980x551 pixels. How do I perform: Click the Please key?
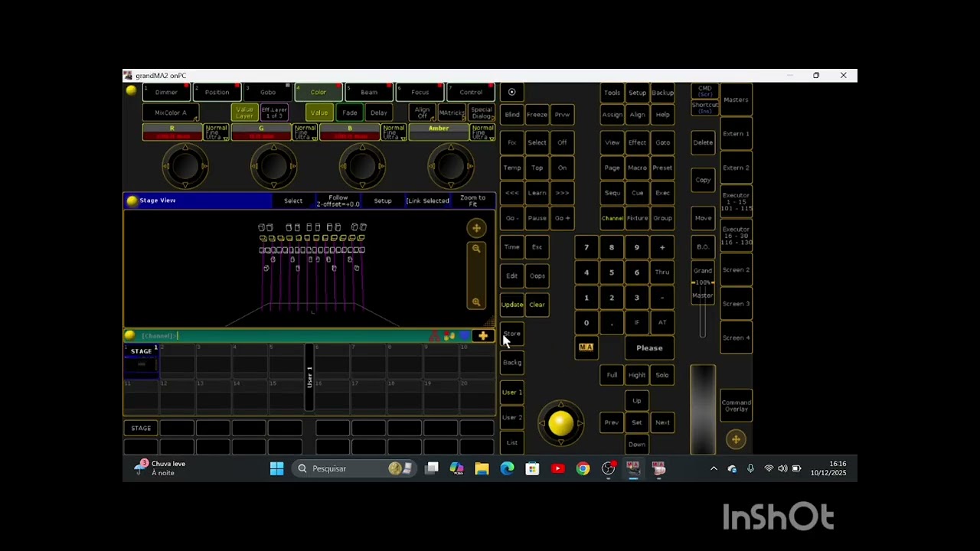click(x=649, y=348)
